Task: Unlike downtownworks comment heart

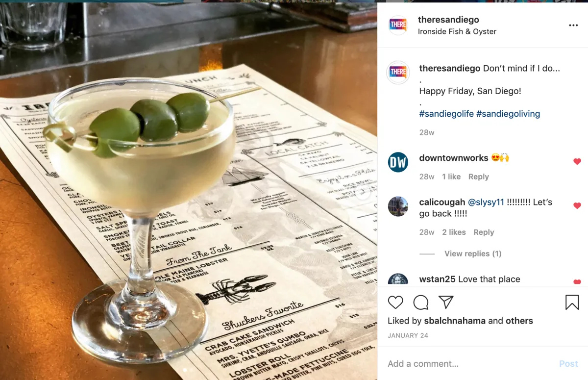Action: (577, 161)
